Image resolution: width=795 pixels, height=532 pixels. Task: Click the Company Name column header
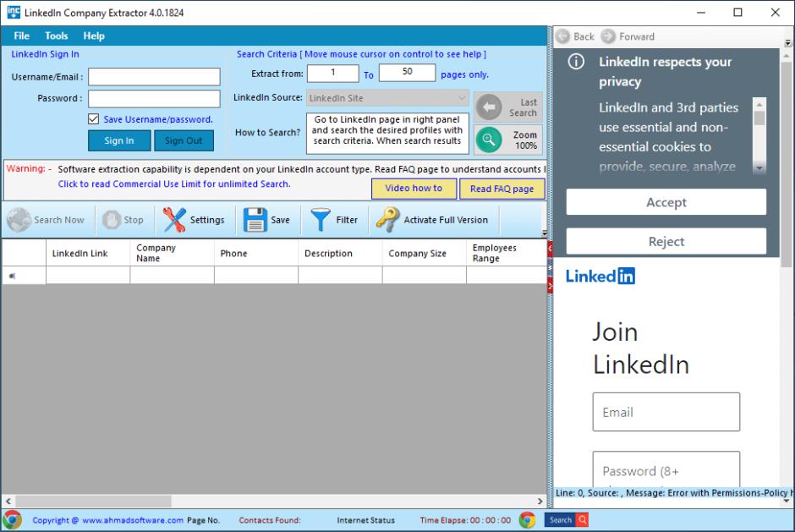click(172, 253)
